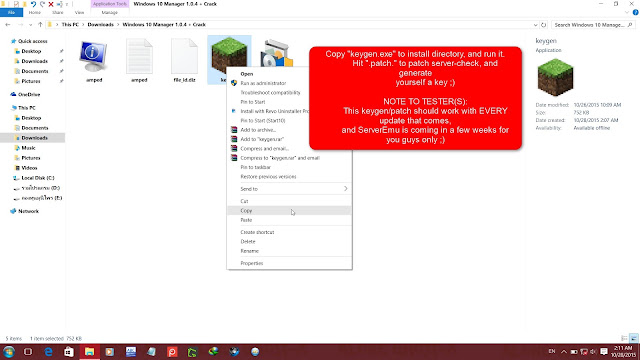Open Local Disk (C:)
The image size is (640, 360).
pos(38,178)
